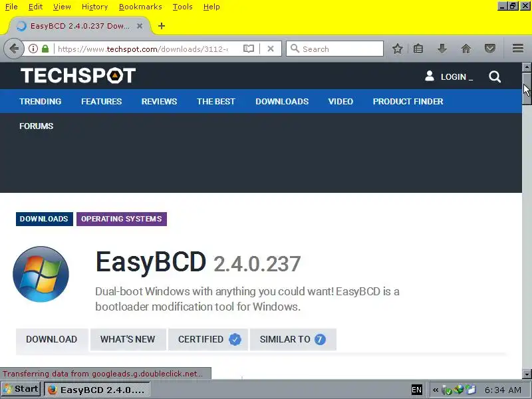Select the EasyBCD 2.4.0.237 browser tab
Image resolution: width=532 pixels, height=399 pixels.
point(79,26)
